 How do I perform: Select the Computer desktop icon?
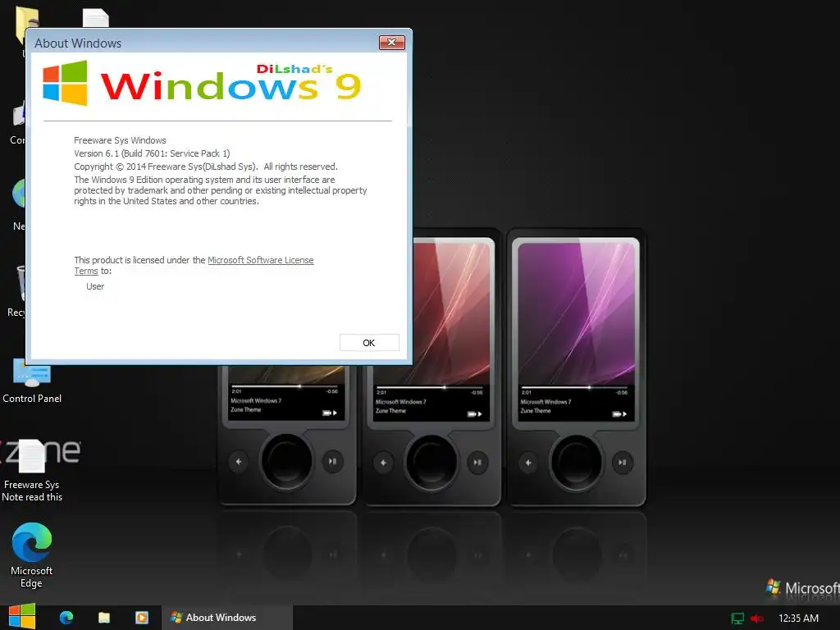18,122
